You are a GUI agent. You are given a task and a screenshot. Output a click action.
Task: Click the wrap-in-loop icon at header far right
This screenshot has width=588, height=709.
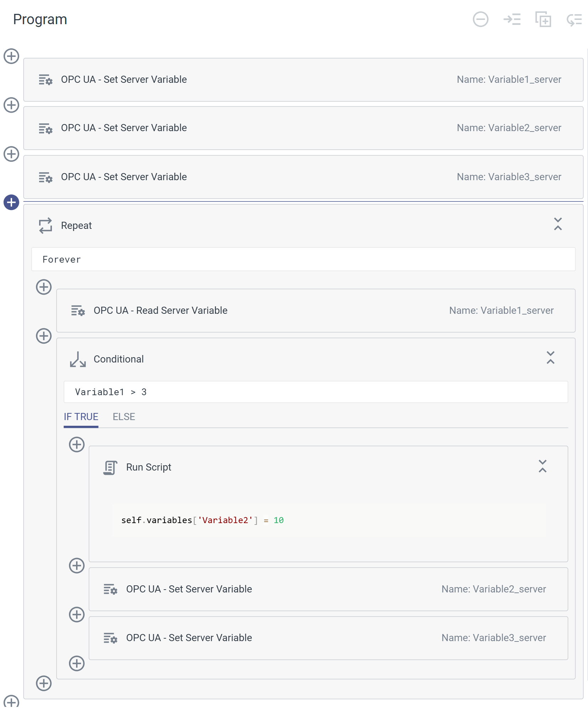tap(574, 20)
